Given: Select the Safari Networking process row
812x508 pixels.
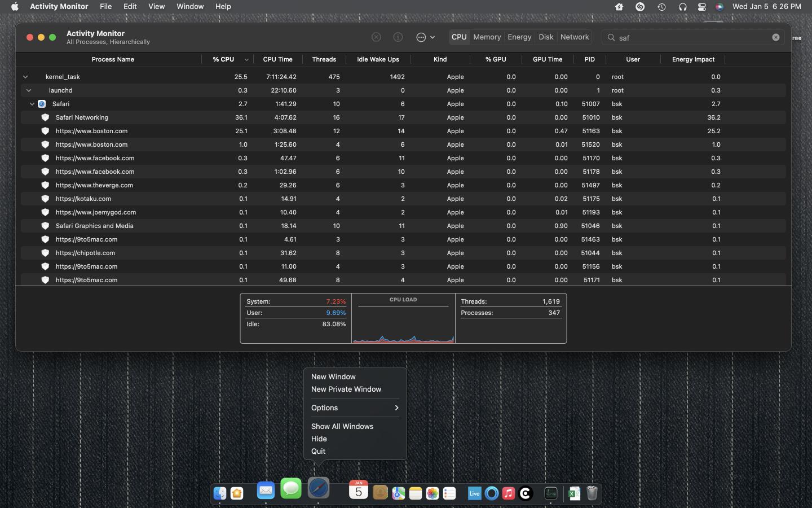Looking at the screenshot, I should (x=403, y=117).
